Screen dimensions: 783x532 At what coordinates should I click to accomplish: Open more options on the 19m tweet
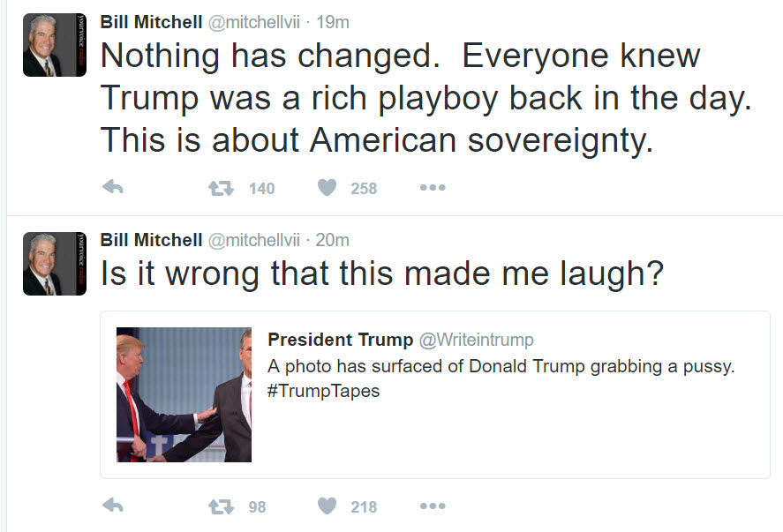click(x=432, y=188)
